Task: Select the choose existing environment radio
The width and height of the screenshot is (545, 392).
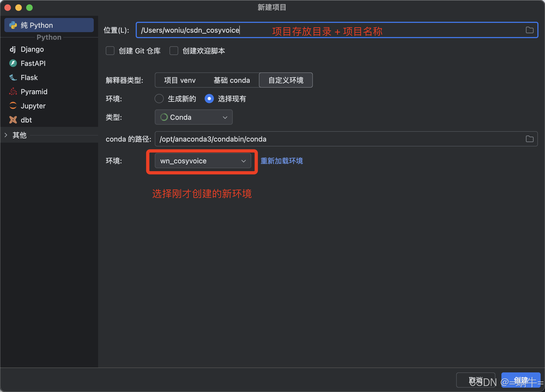Action: click(x=209, y=99)
